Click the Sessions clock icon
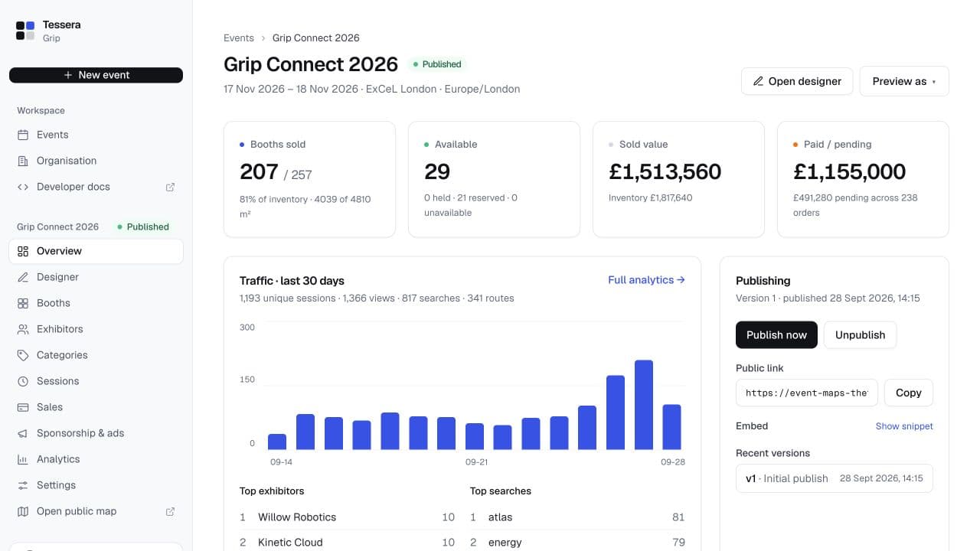Image resolution: width=980 pixels, height=551 pixels. (23, 381)
